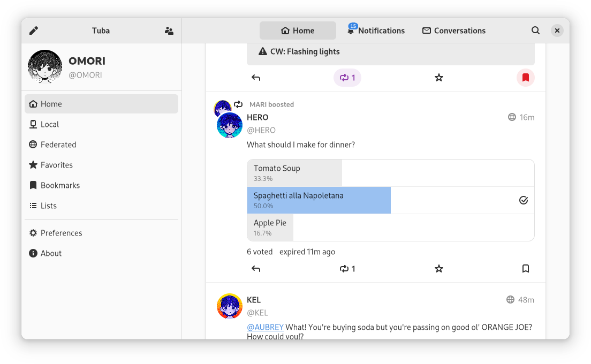
Task: Compose a new post with the pencil icon
Action: [x=34, y=31]
